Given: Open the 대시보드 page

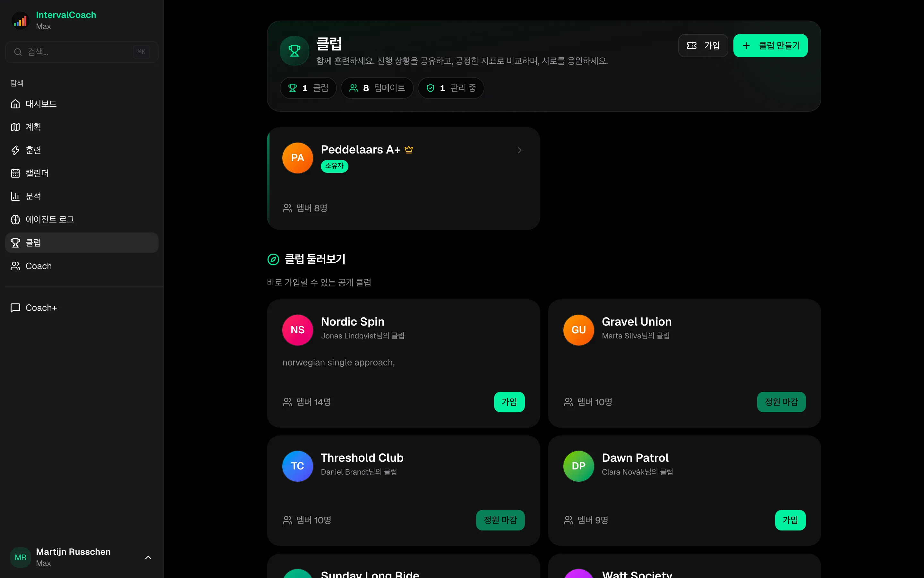Looking at the screenshot, I should 82,104.
